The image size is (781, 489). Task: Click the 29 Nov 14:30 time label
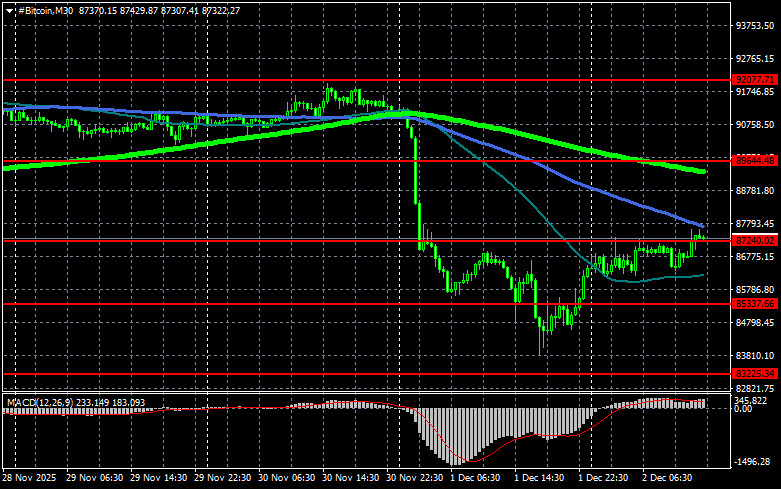(x=158, y=478)
